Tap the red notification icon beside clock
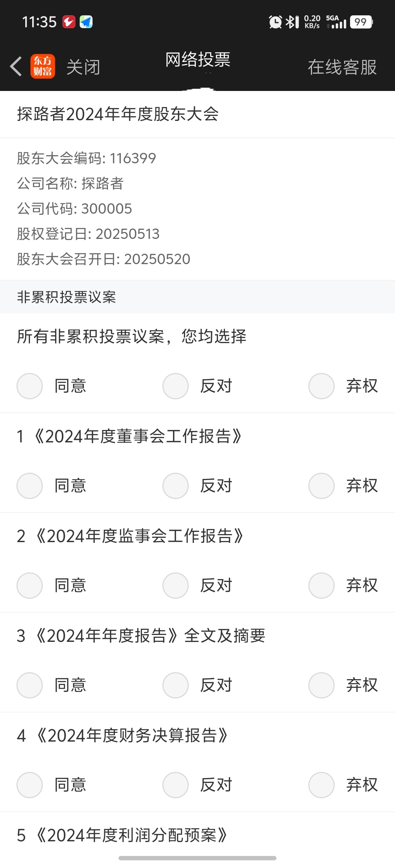Viewport: 395px width, 868px height. [69, 22]
